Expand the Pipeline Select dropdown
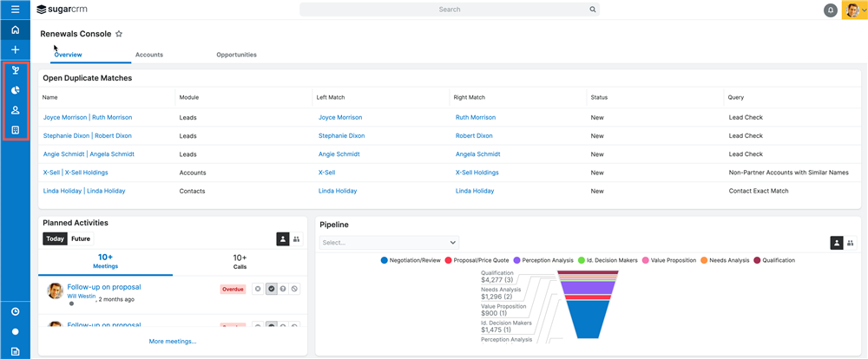Image resolution: width=868 pixels, height=359 pixels. pyautogui.click(x=389, y=243)
